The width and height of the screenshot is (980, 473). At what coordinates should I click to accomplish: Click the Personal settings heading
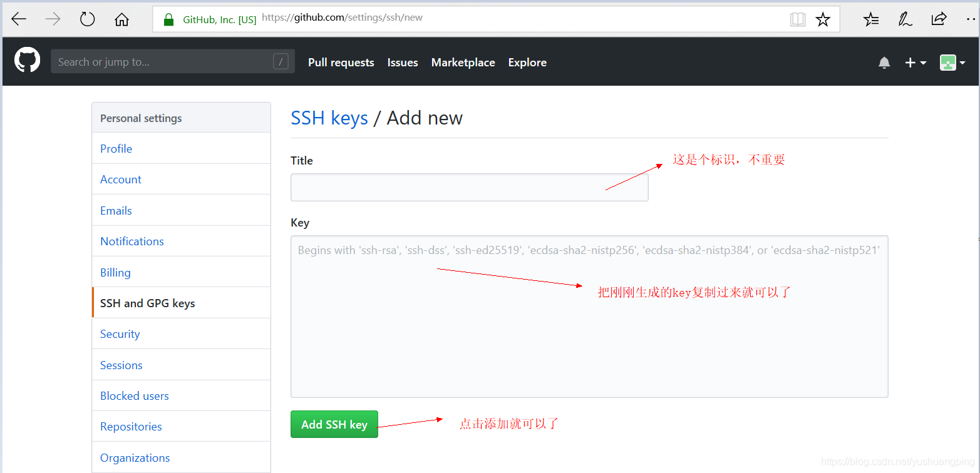coord(141,118)
